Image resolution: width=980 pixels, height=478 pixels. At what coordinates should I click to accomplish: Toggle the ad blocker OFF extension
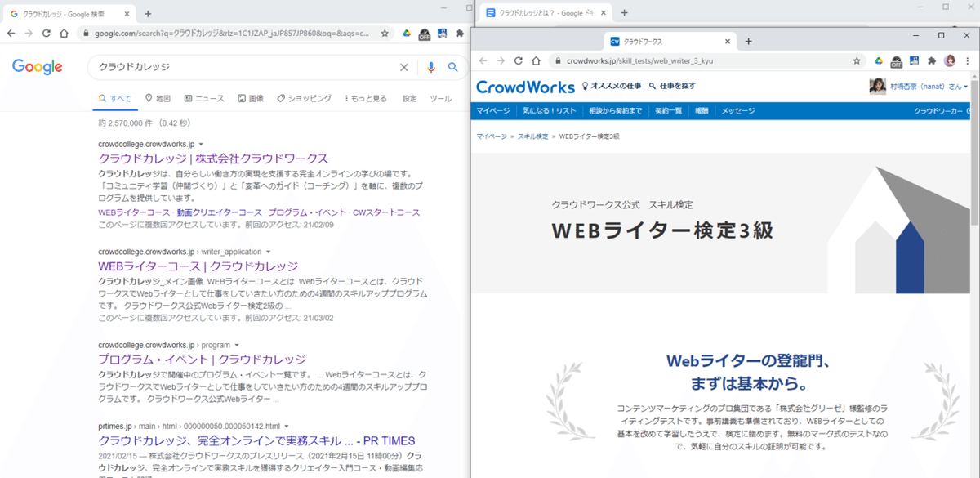point(897,62)
